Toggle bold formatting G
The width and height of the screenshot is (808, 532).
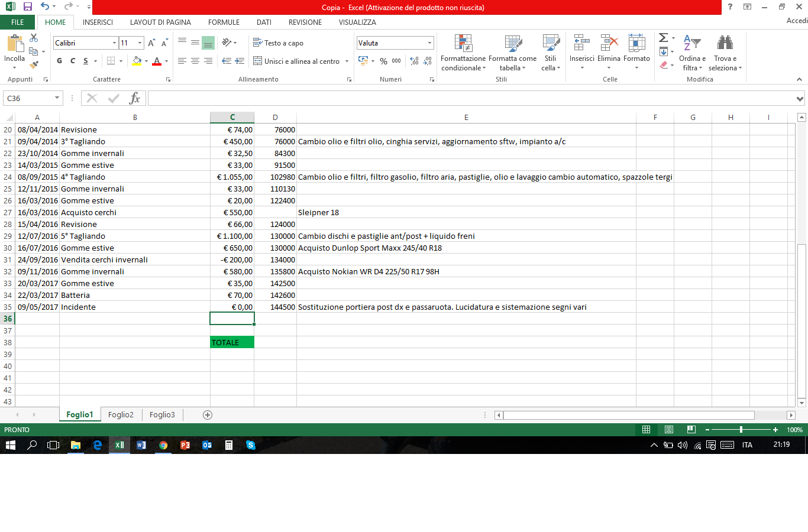pos(59,61)
